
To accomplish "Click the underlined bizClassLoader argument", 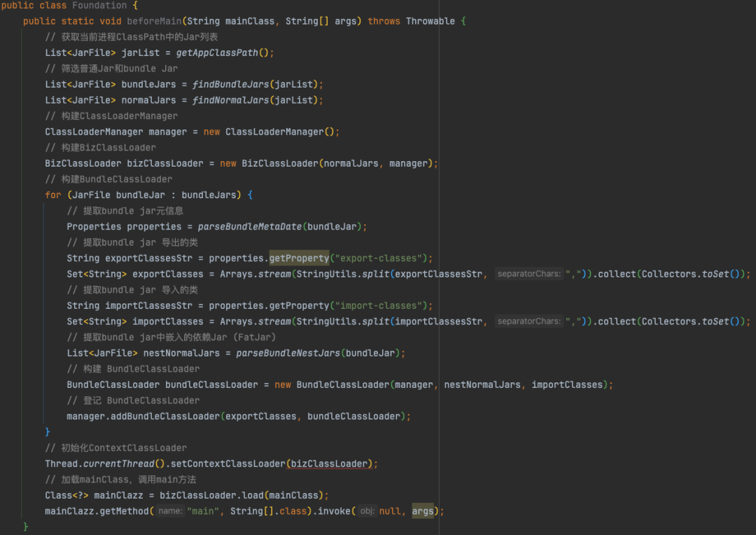I will pos(329,464).
